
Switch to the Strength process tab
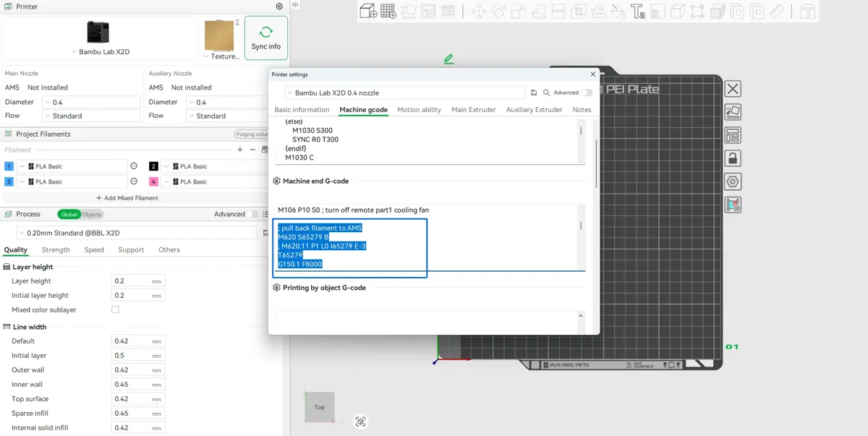tap(56, 249)
